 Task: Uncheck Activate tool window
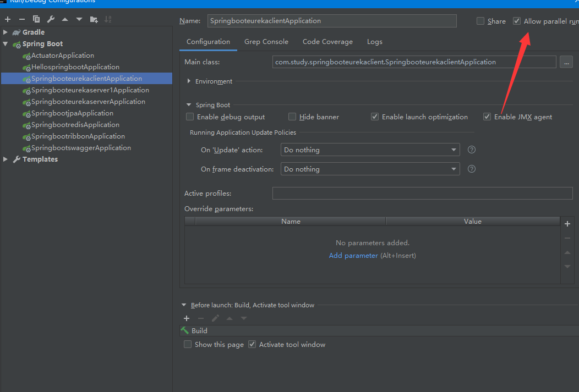pos(252,344)
